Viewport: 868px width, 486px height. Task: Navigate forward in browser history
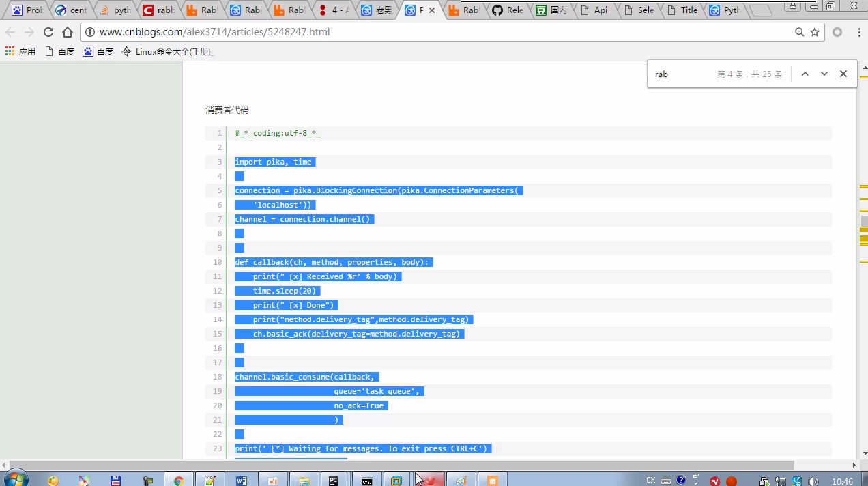(x=29, y=32)
